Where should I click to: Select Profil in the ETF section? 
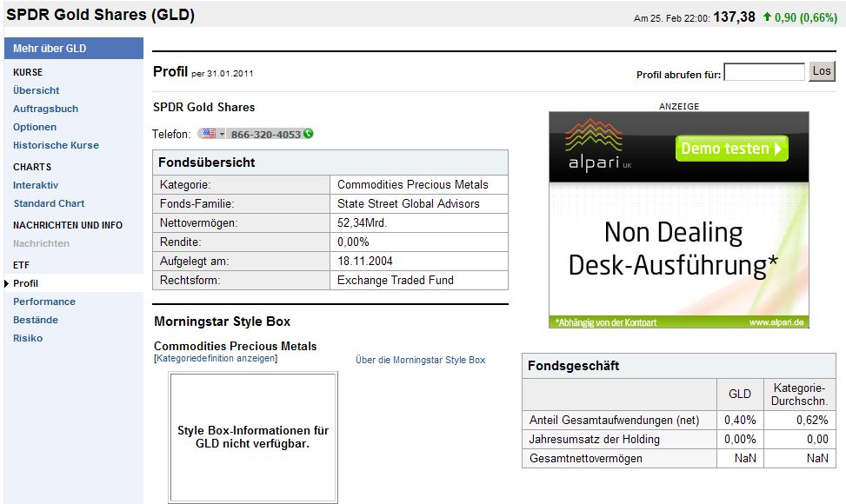coord(25,283)
